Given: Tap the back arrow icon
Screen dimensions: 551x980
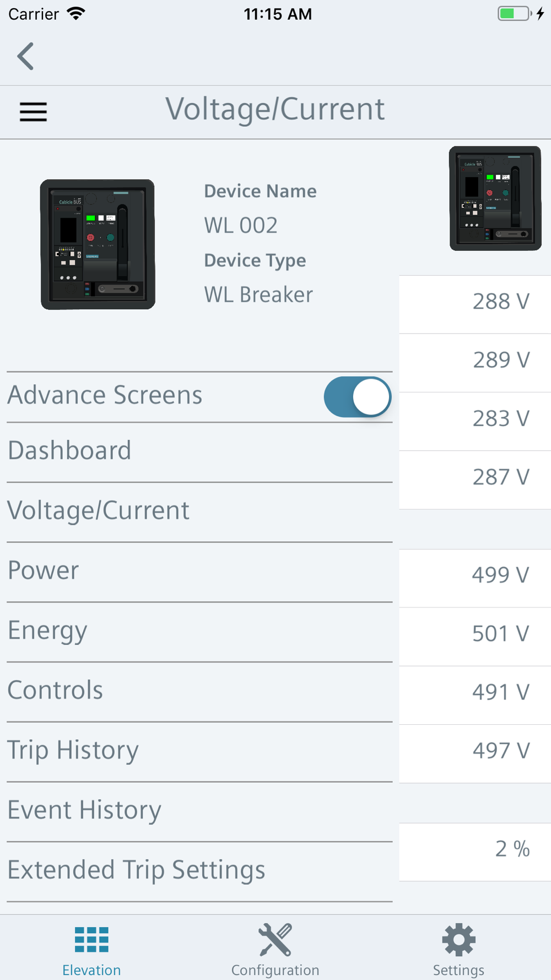Looking at the screenshot, I should click(25, 56).
